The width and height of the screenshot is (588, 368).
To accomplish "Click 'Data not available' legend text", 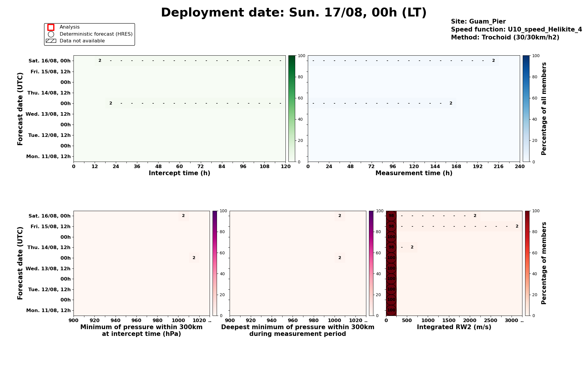I will 82,41.
